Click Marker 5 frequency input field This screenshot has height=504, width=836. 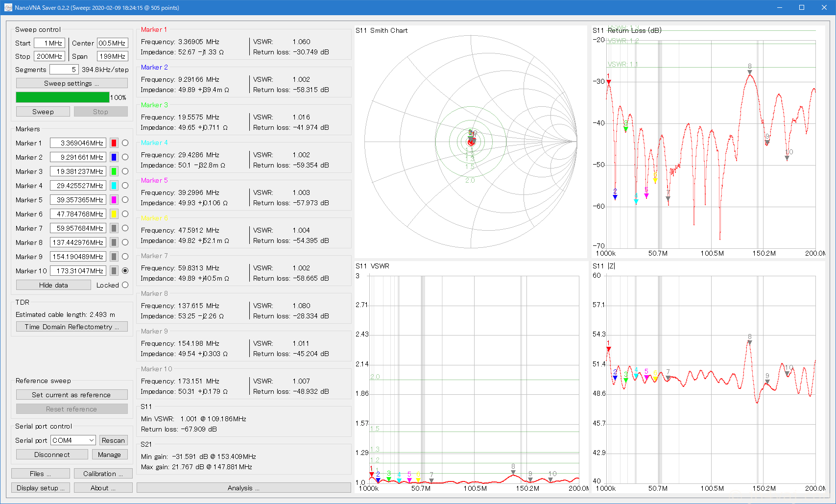(x=78, y=200)
